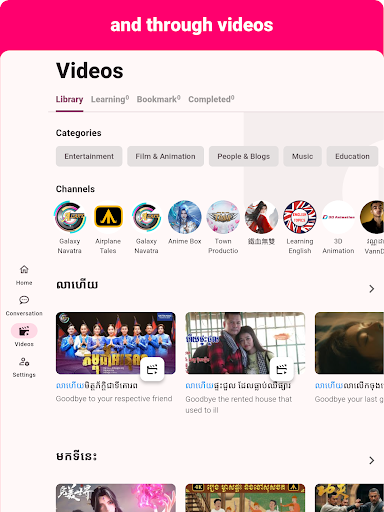Switch to the Bookmark tab
This screenshot has height=512, width=384.
click(x=159, y=99)
